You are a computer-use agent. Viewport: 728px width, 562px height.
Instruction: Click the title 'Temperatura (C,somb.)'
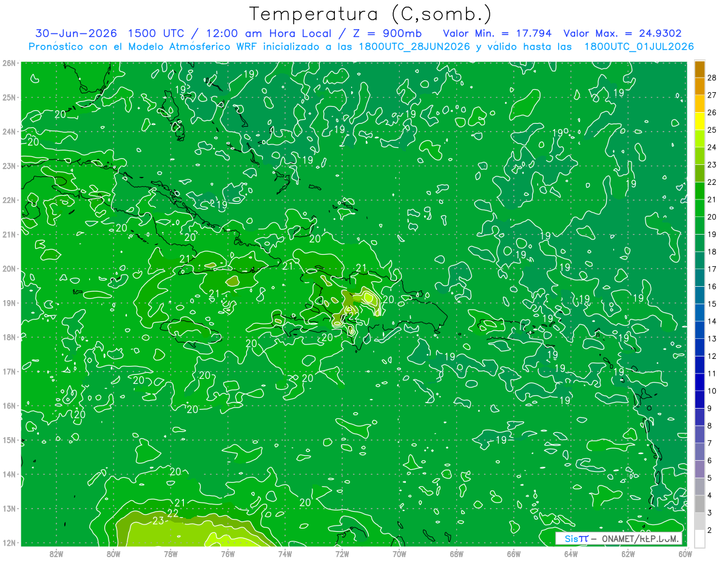pos(371,14)
